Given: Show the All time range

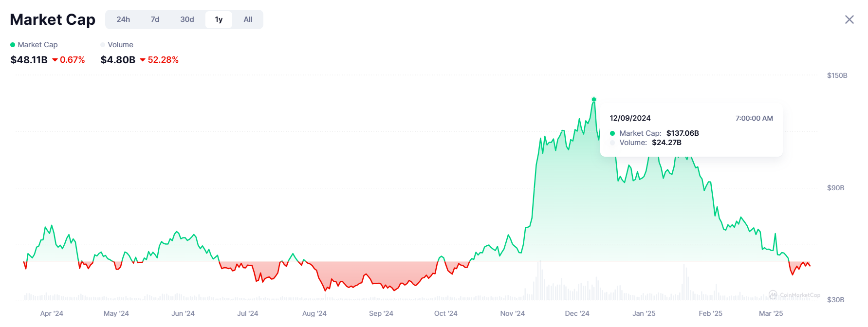Looking at the screenshot, I should click(248, 19).
